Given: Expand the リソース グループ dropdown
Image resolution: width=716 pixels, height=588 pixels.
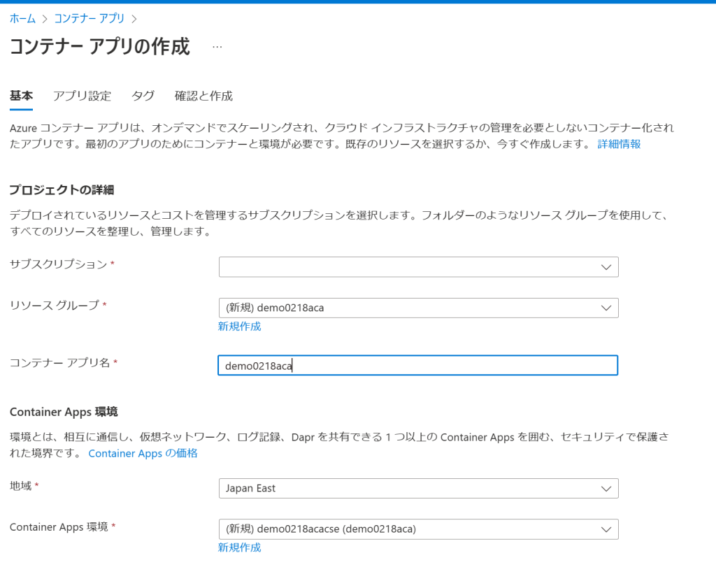Looking at the screenshot, I should 418,308.
